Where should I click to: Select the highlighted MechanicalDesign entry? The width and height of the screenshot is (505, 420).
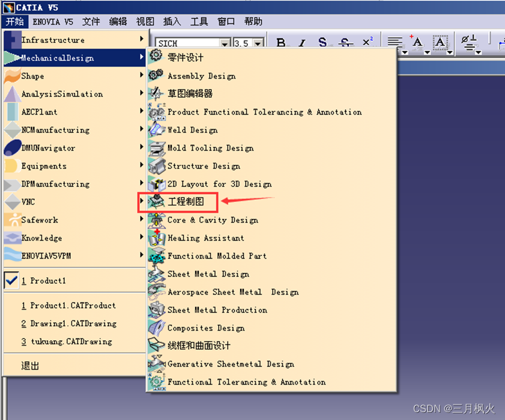74,58
